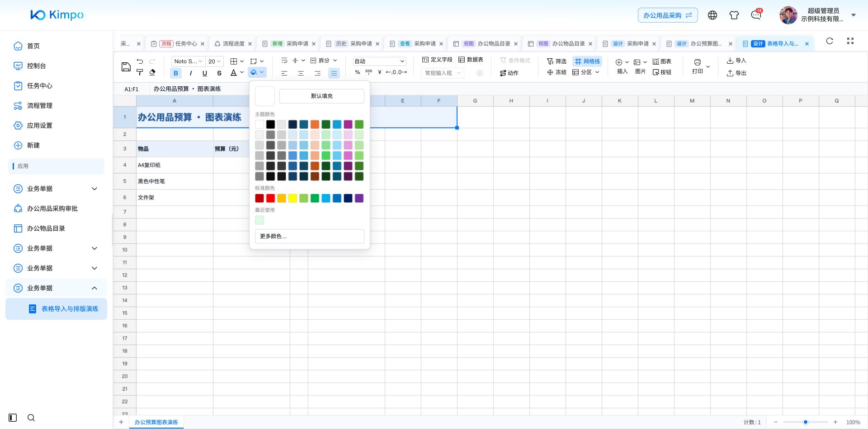
Task: Click the 筛选 filter button
Action: [x=557, y=61]
